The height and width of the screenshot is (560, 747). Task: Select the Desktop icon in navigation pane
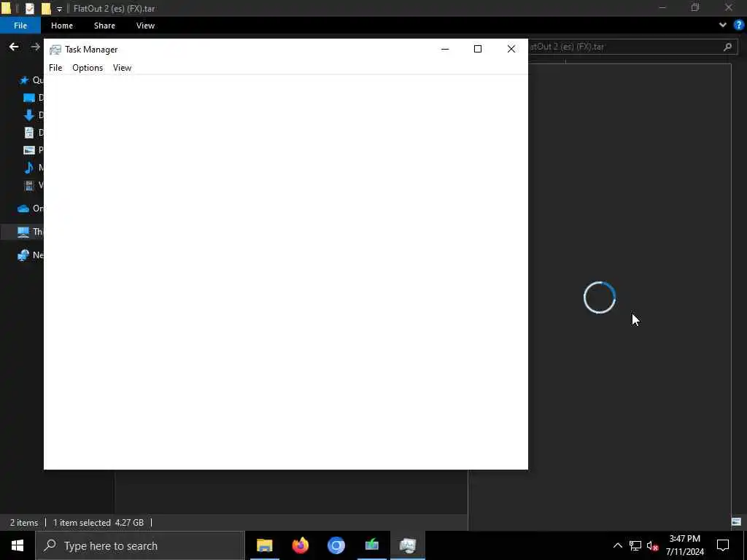29,98
